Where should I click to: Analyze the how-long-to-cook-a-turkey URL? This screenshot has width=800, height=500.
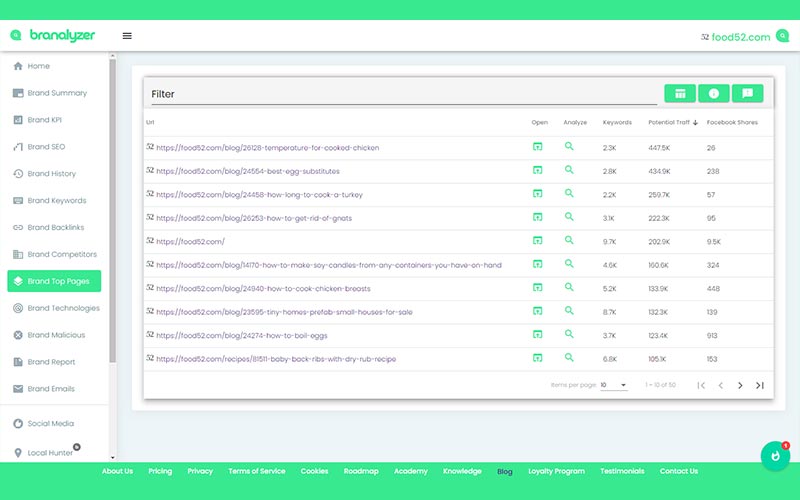pos(569,193)
